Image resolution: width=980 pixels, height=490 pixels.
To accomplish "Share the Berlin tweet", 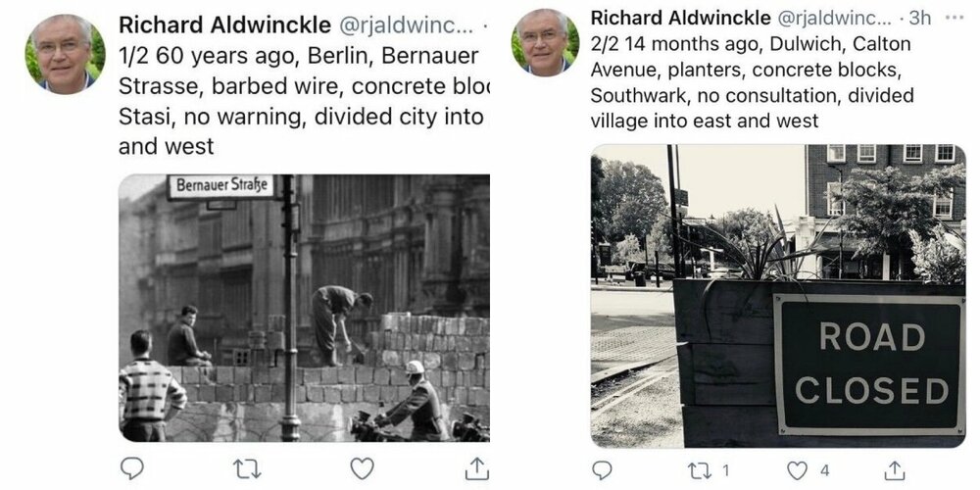I will 477,468.
